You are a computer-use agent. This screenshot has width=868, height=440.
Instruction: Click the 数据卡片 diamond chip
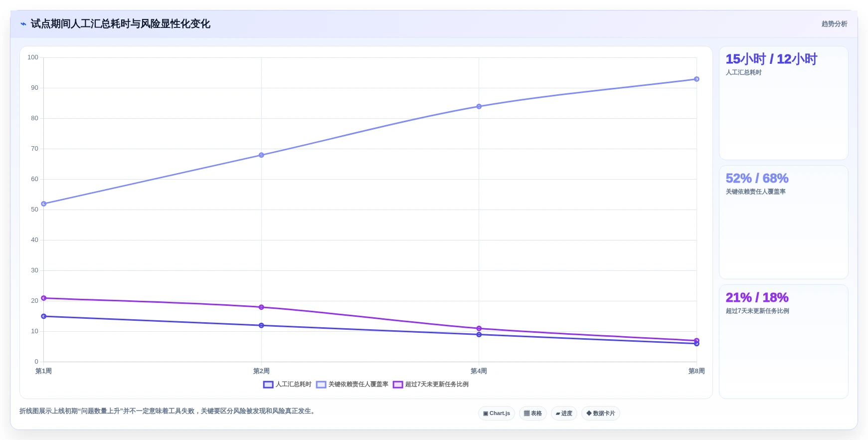pyautogui.click(x=601, y=414)
